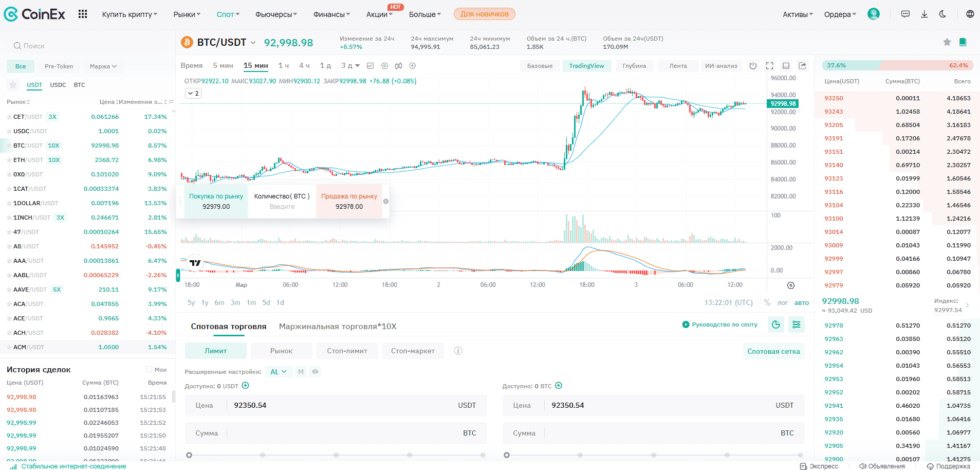Reset chart power icon

tap(753, 66)
